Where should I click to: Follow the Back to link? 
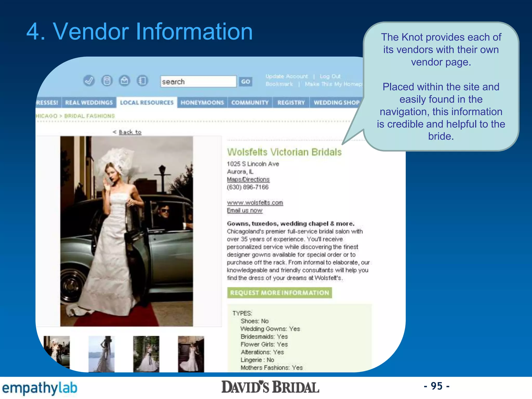[x=130, y=132]
